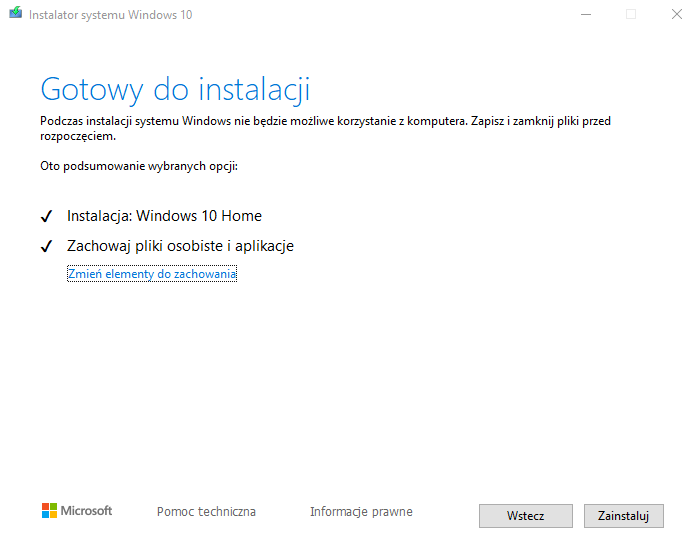This screenshot has height=553, width=699.
Task: Minimize the installer window
Action: pyautogui.click(x=586, y=15)
